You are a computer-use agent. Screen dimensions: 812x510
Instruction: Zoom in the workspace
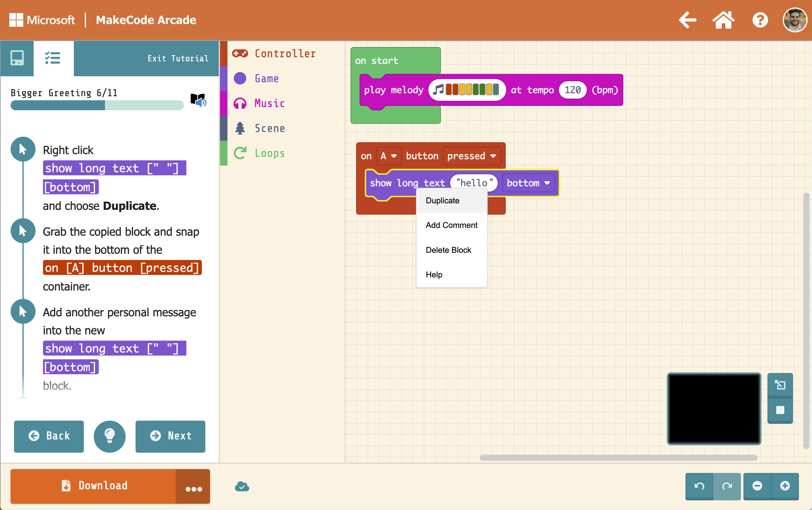coord(785,486)
